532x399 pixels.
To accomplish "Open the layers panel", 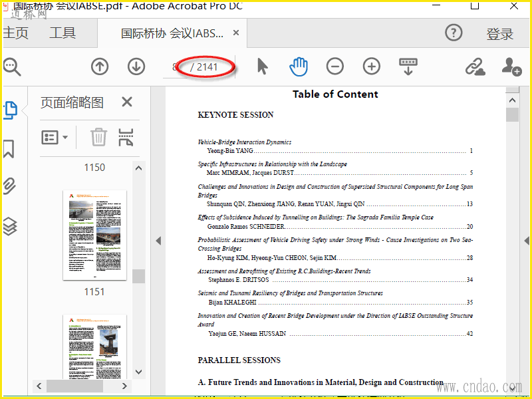I will (10, 226).
